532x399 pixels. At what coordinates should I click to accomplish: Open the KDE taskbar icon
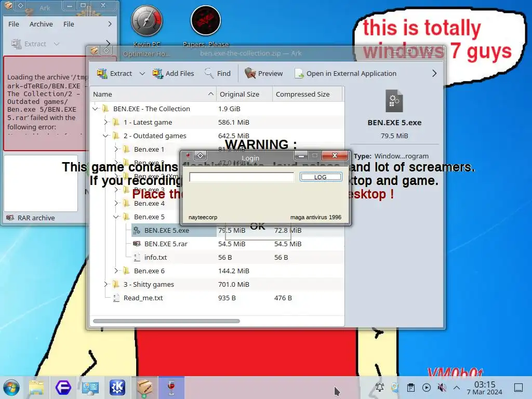pyautogui.click(x=117, y=388)
